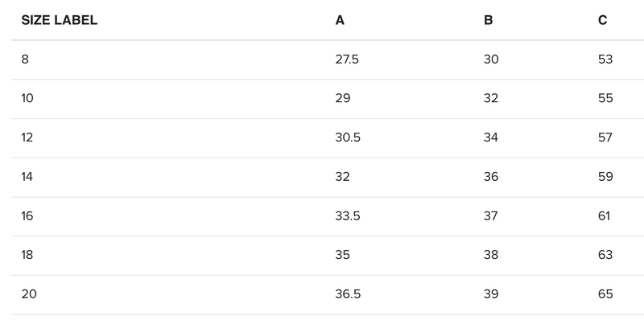Click value 39 in column B
644x328 pixels.
pyautogui.click(x=491, y=294)
